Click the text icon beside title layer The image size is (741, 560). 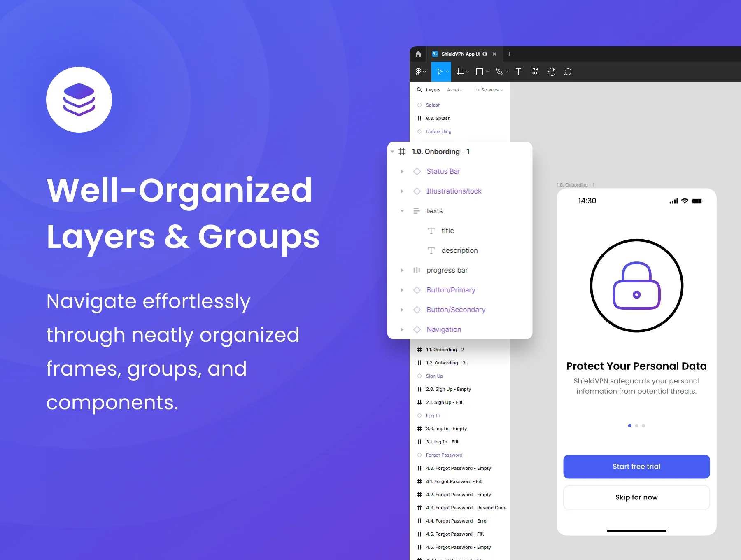(x=431, y=231)
